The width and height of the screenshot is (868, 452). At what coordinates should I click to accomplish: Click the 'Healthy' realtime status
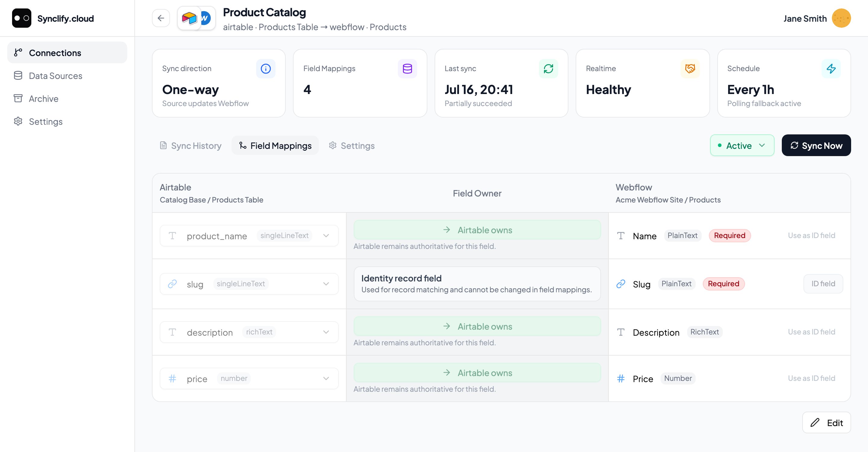608,89
